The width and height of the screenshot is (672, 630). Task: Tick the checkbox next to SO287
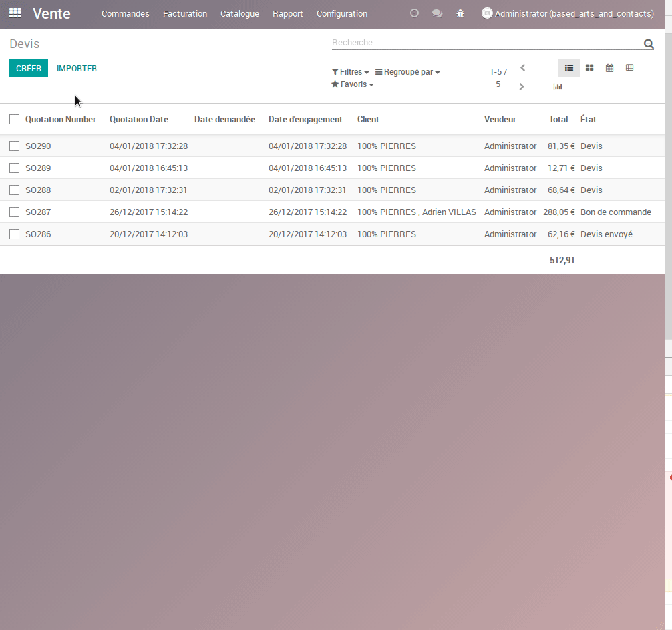coord(14,212)
